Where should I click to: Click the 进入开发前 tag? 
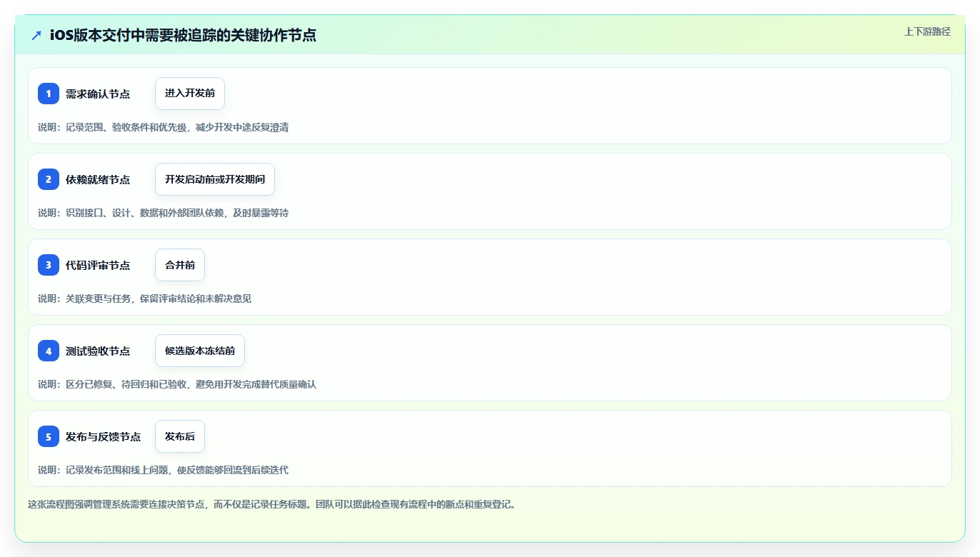(x=190, y=94)
